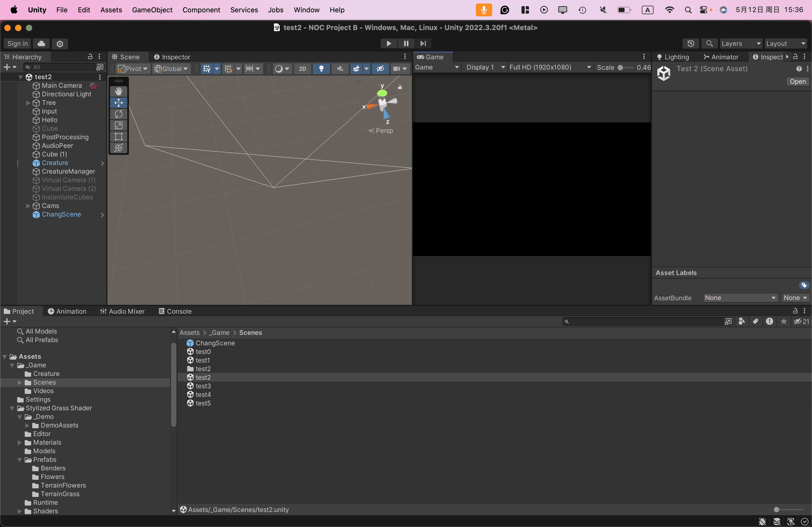Switch to the Console tab
This screenshot has width=812, height=527.
(175, 311)
